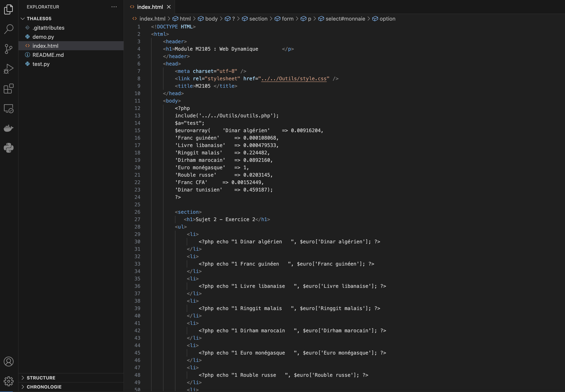Screen dimensions: 565x392
Task: Open the Run and Debug view
Action: point(9,69)
